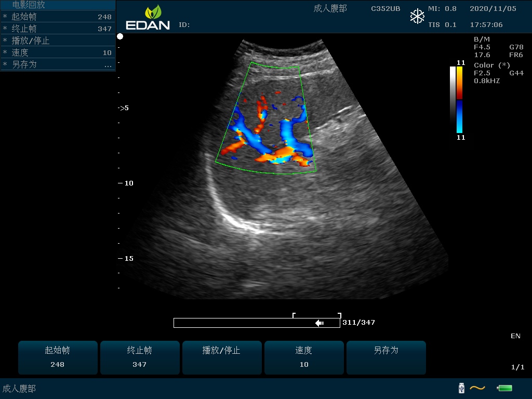Select 起始帧 in the left cine menu

[57, 17]
